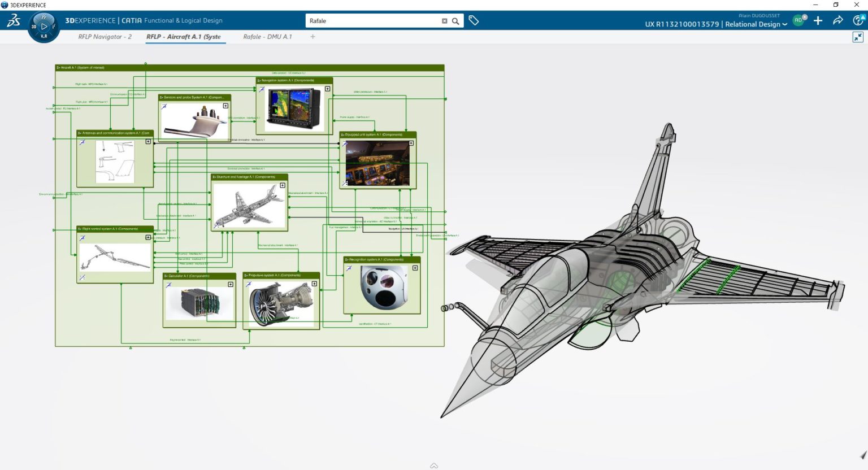Open the user profile avatar
The image size is (868, 470).
(798, 20)
